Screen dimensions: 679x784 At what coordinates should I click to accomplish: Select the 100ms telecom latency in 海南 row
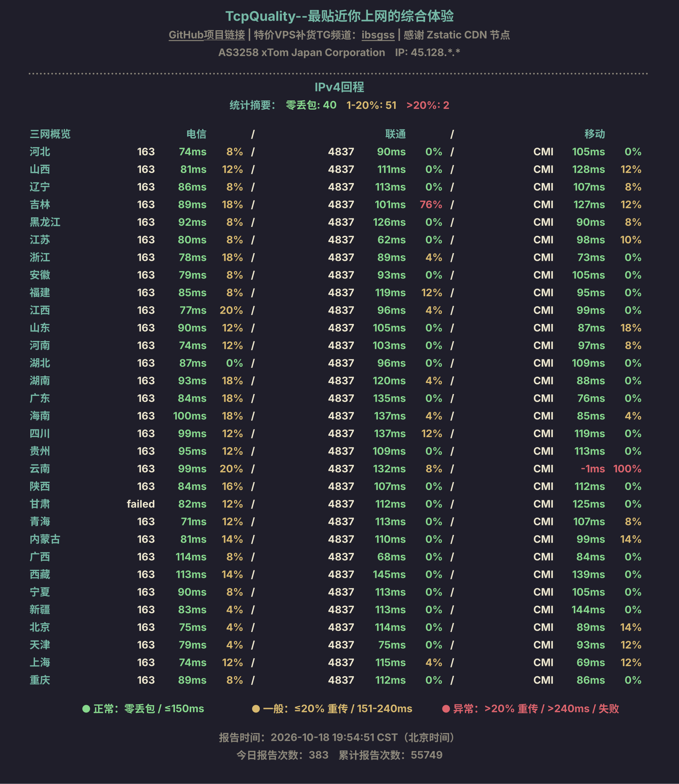[189, 416]
